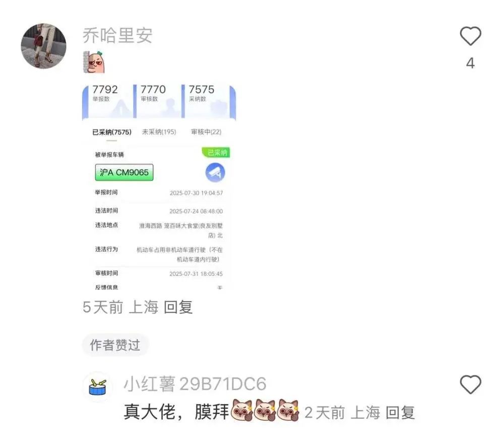Select the 7575 采纳数 stat card
Screen dimensions: 504x440
tap(206, 101)
